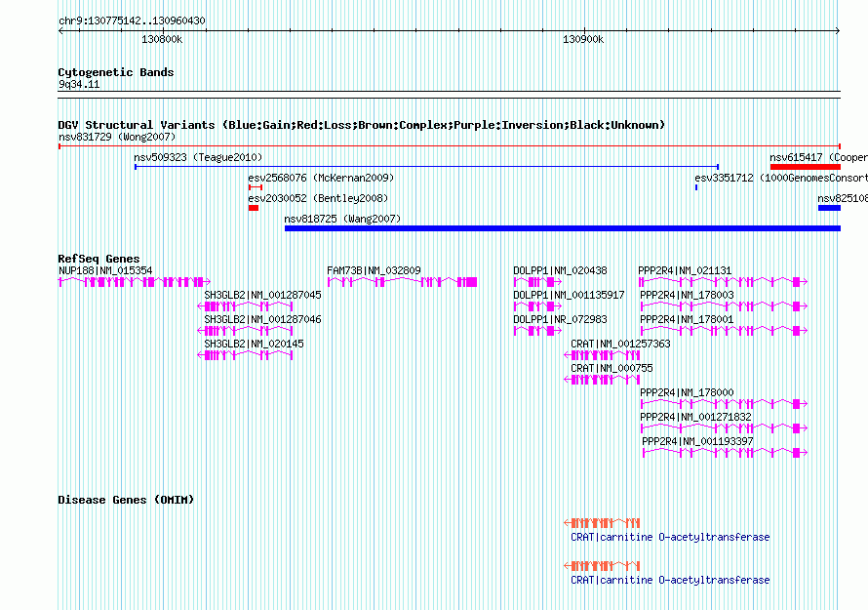Click the PPP2R4|NM_021131 label
Viewport: 868px width, 610px height.
(685, 270)
